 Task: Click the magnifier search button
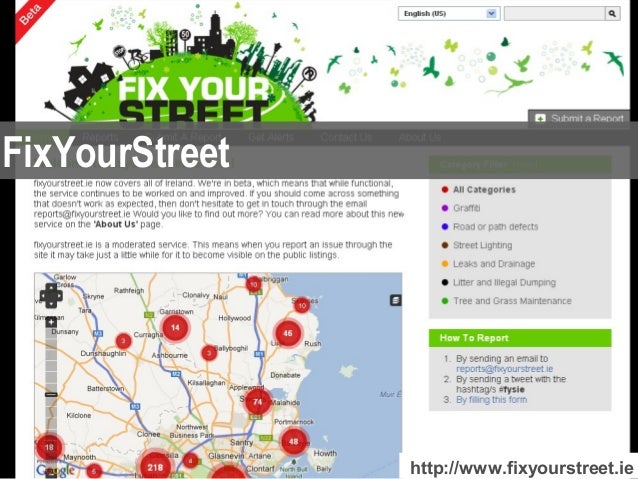tap(612, 13)
